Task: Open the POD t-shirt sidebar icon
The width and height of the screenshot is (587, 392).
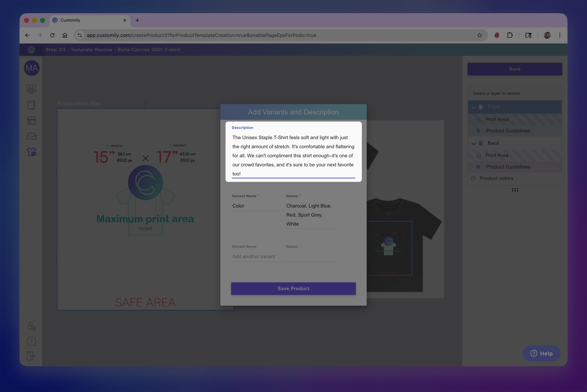Action: (x=32, y=152)
